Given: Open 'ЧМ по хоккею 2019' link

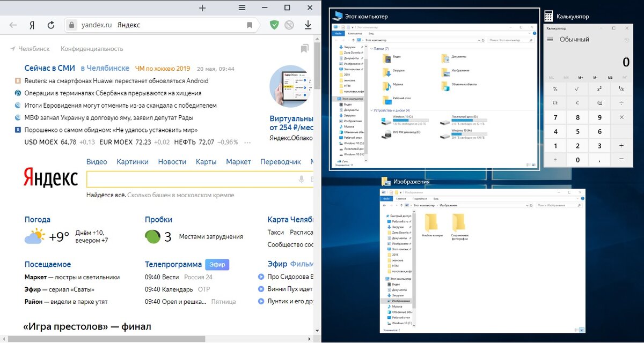Looking at the screenshot, I should 163,69.
